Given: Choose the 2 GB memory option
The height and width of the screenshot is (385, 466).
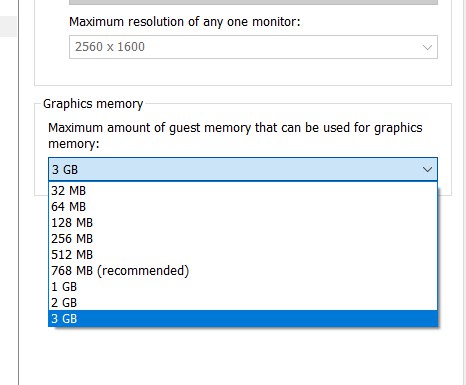Looking at the screenshot, I should (243, 303).
